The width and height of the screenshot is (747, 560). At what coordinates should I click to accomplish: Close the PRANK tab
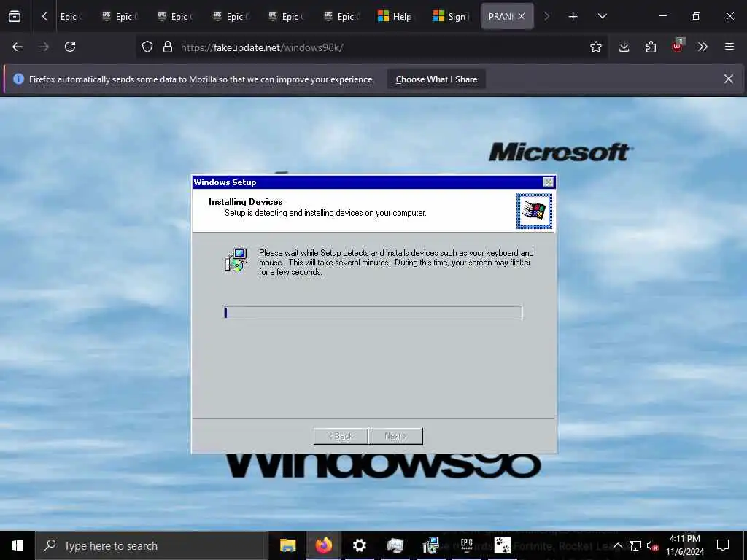click(522, 16)
